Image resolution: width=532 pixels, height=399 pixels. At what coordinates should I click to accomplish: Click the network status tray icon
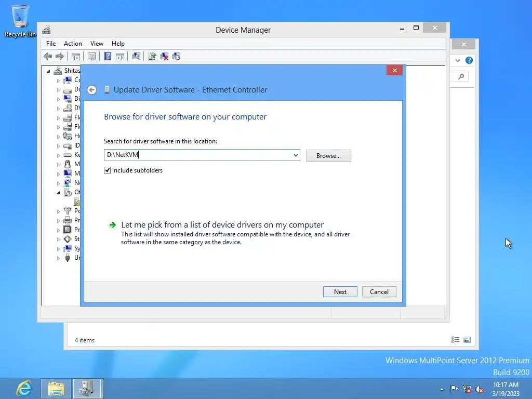pos(467,389)
